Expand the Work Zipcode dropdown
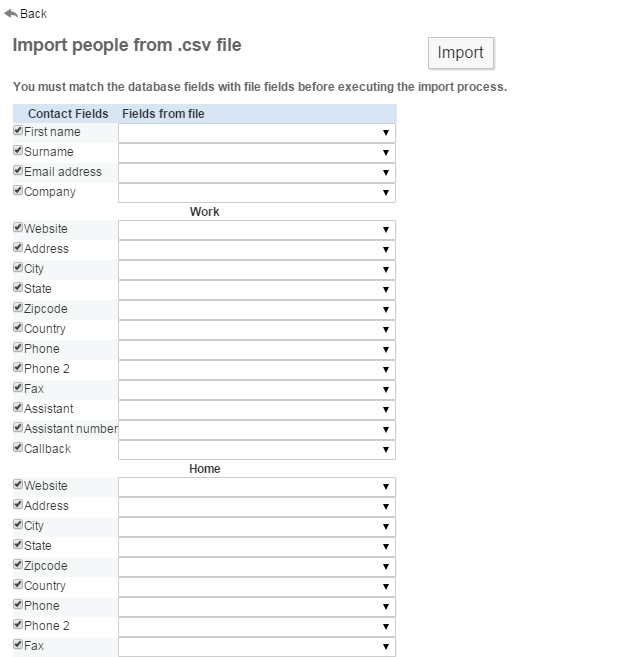640x657 pixels. tap(257, 310)
